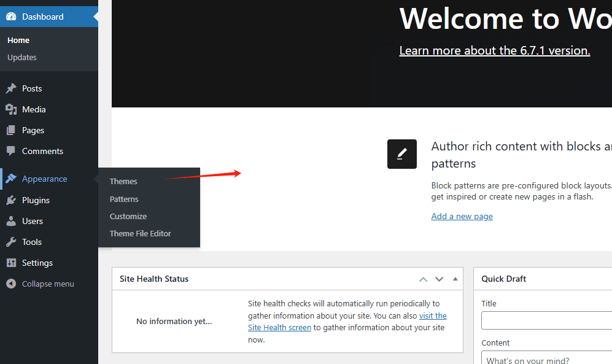Click the Plugins plug icon
Viewport: 612px width, 364px height.
11,200
